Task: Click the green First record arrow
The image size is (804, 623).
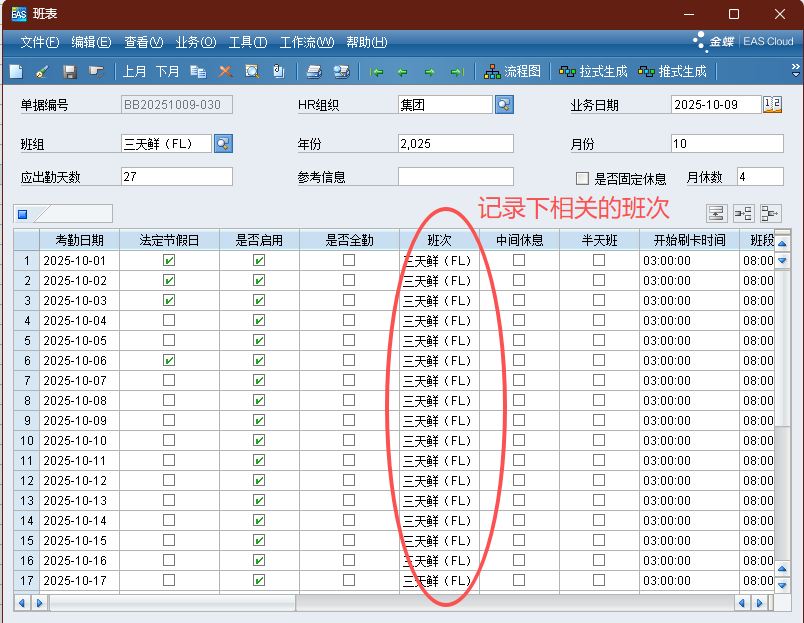Action: point(376,72)
